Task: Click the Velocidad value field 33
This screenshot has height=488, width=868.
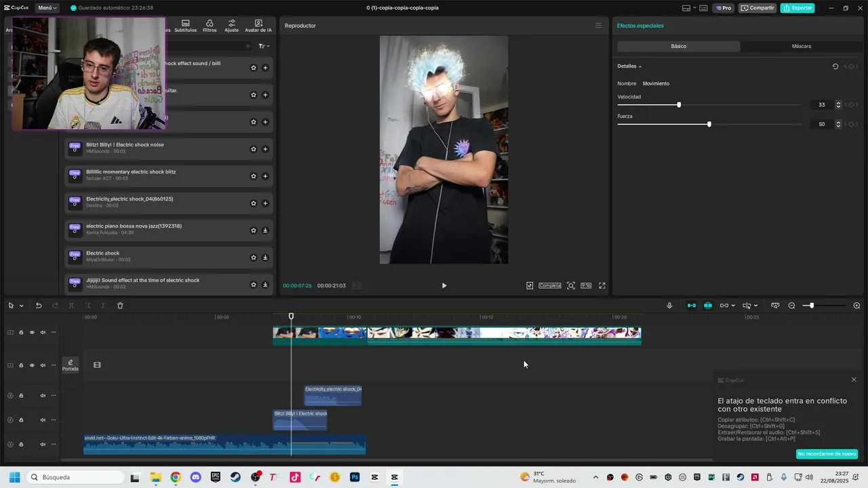Action: tap(822, 105)
